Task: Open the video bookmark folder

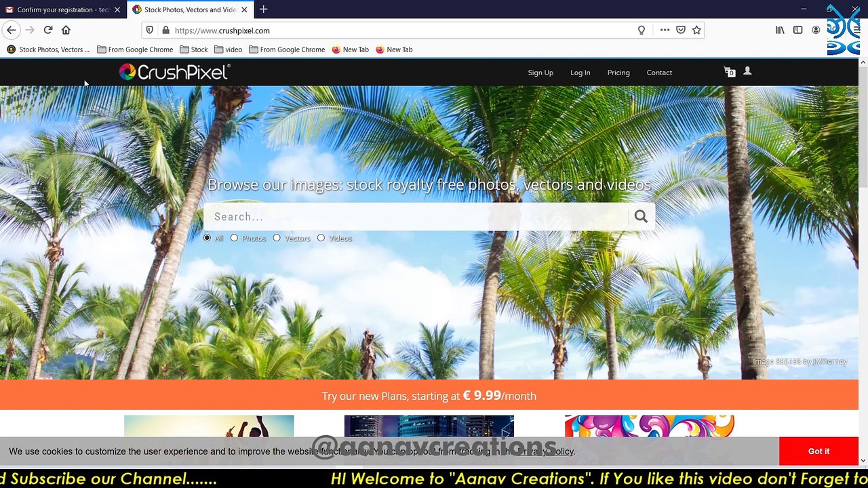Action: pyautogui.click(x=229, y=49)
